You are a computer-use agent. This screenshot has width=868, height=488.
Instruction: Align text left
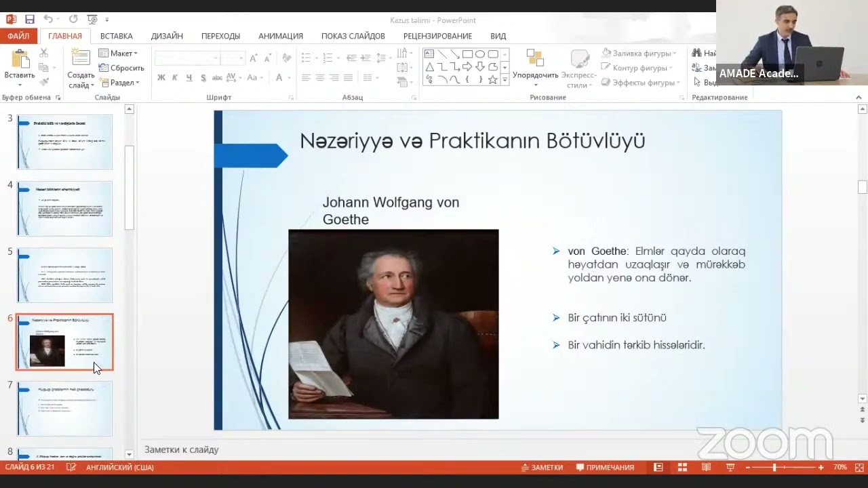coord(306,78)
